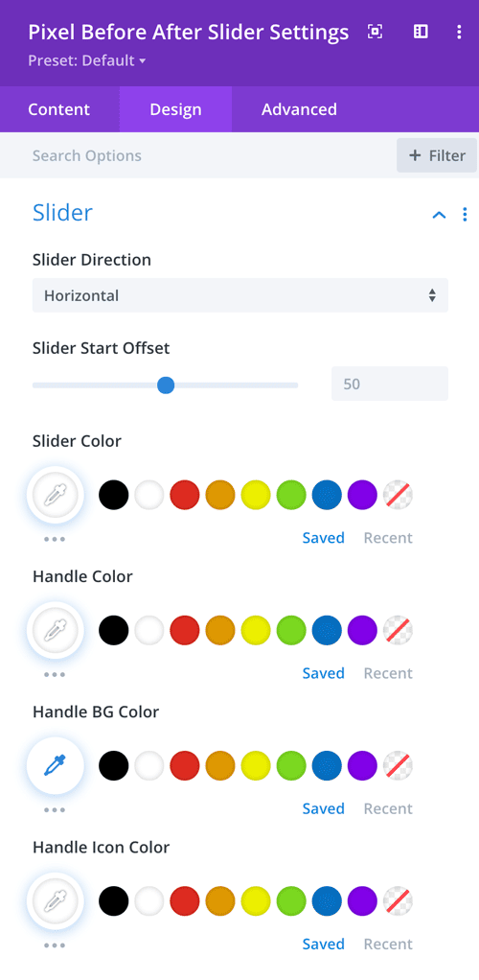Select red swatch for Slider Color
The height and width of the screenshot is (980, 479).
(x=185, y=495)
